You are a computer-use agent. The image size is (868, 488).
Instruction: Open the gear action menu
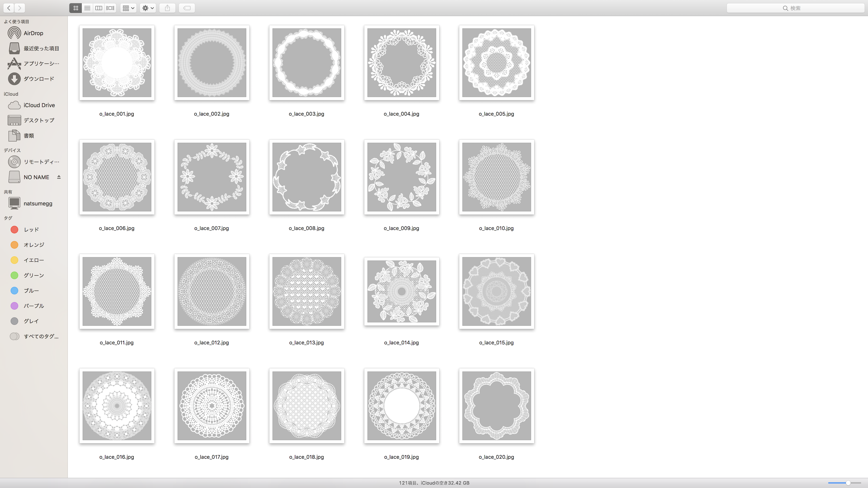(148, 8)
